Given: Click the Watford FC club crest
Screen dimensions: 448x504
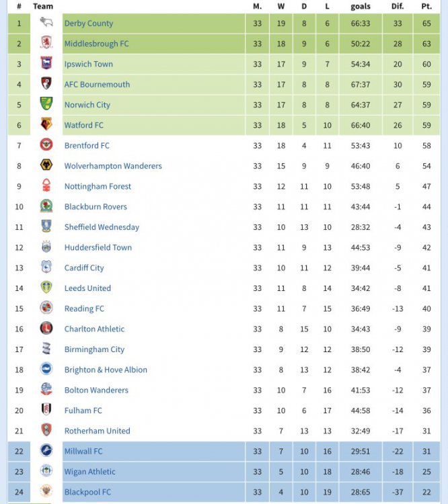Looking at the screenshot, I should [x=46, y=125].
